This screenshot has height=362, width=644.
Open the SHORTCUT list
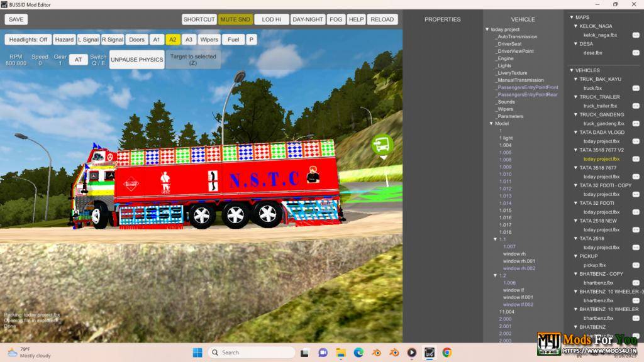click(x=199, y=19)
